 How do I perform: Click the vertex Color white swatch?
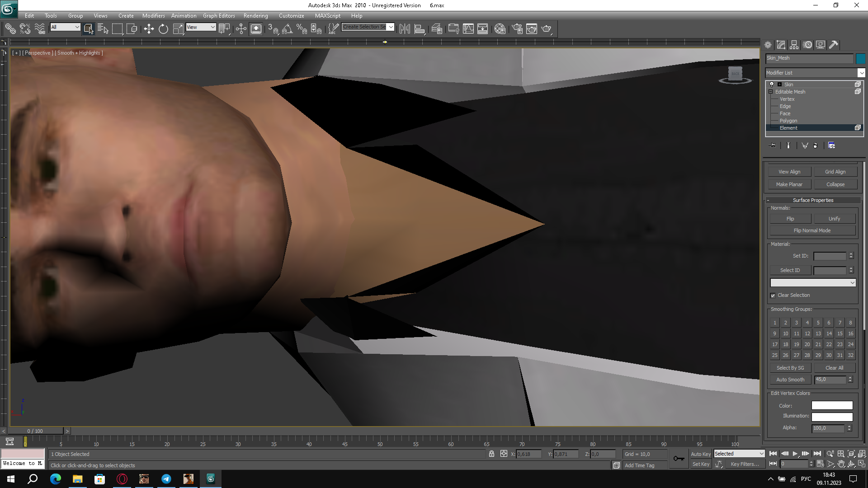832,406
